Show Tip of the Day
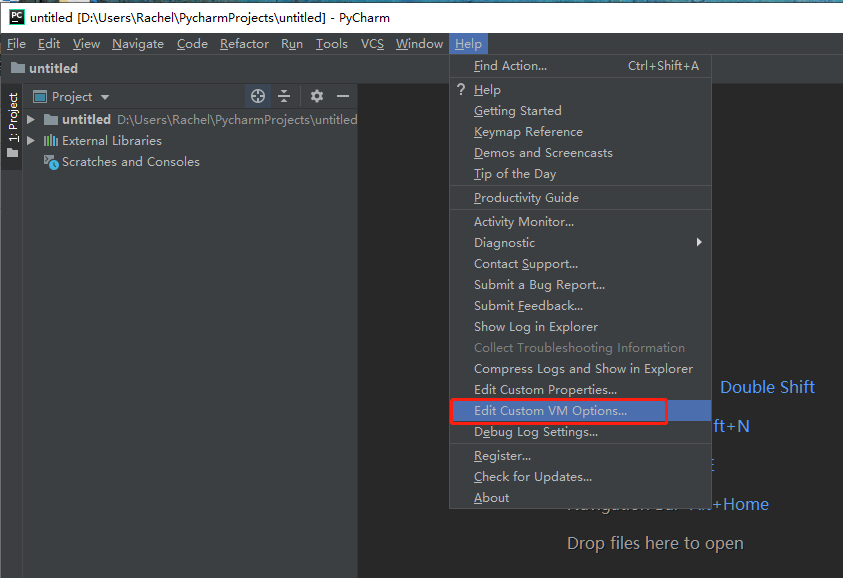This screenshot has height=578, width=843. [x=581, y=174]
